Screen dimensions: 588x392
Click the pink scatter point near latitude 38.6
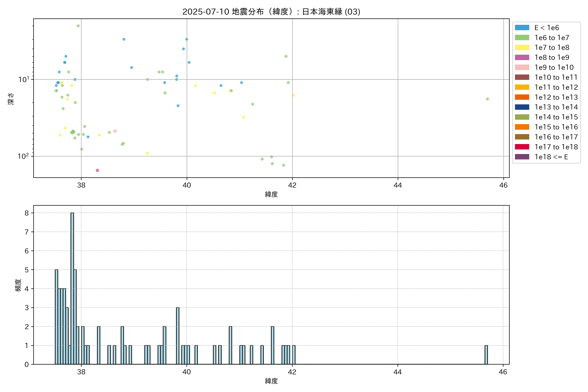(115, 131)
